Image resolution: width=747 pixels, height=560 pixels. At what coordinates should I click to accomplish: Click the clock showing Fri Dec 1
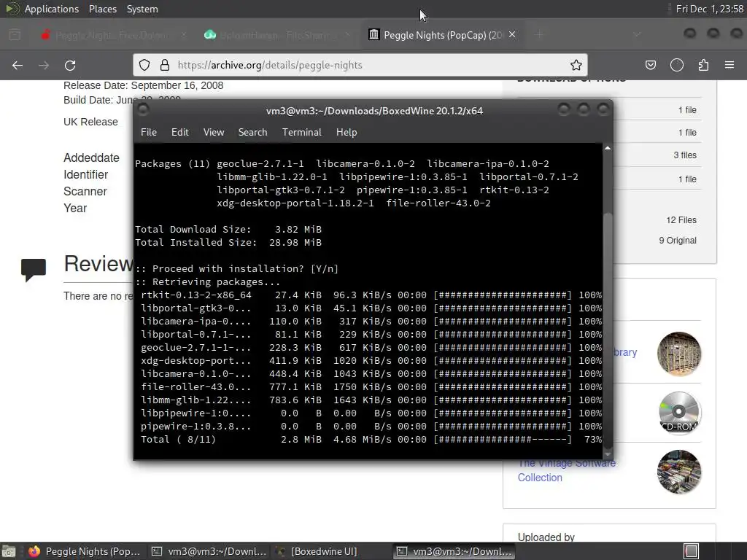(x=709, y=9)
